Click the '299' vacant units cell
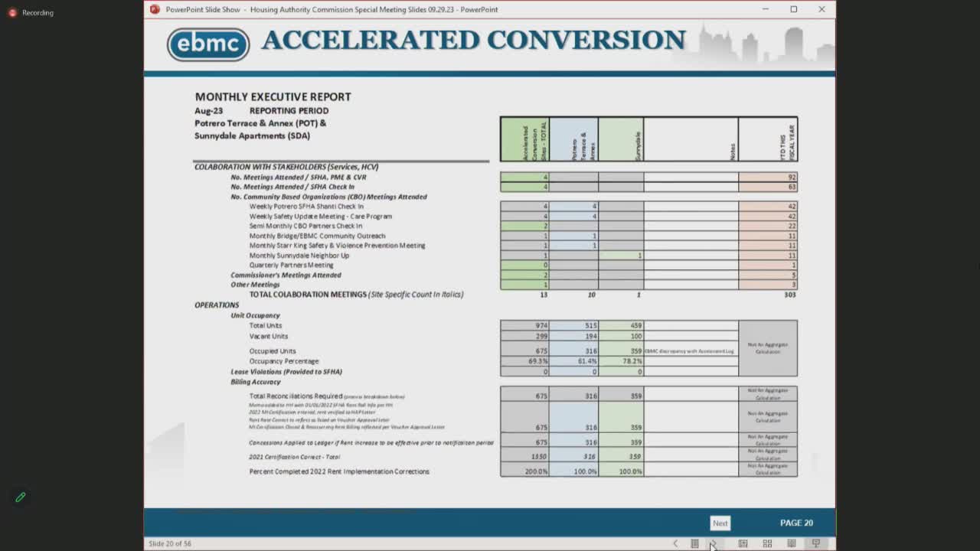Image resolution: width=980 pixels, height=551 pixels. point(525,337)
